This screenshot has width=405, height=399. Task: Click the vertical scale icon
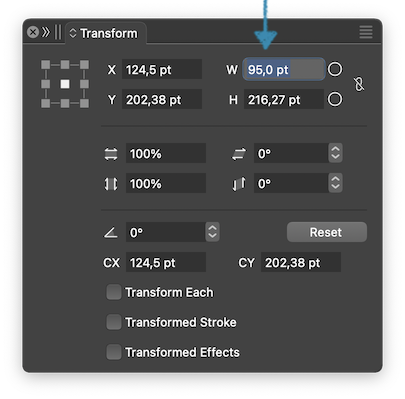coord(111,184)
